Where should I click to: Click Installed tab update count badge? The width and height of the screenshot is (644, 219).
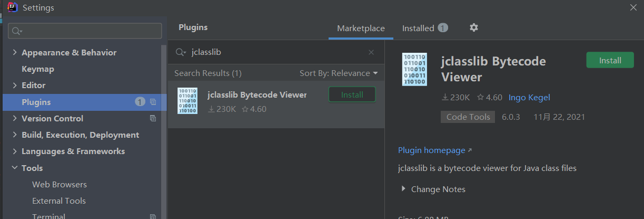pos(443,28)
